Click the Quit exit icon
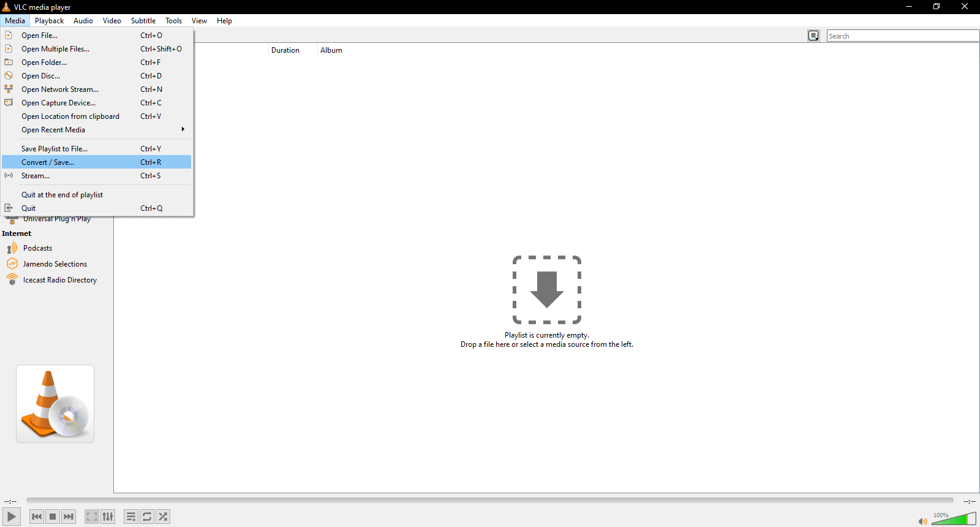This screenshot has width=980, height=527. [9, 208]
